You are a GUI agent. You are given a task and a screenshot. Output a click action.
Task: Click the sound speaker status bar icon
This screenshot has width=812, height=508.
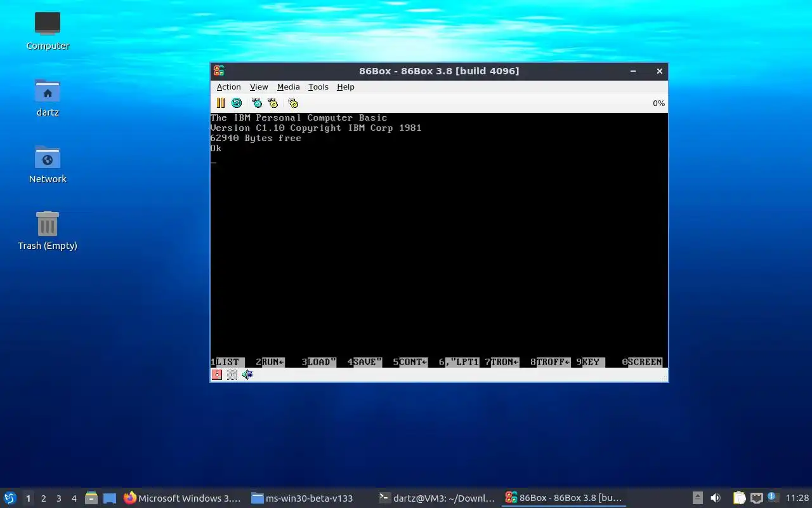[247, 375]
